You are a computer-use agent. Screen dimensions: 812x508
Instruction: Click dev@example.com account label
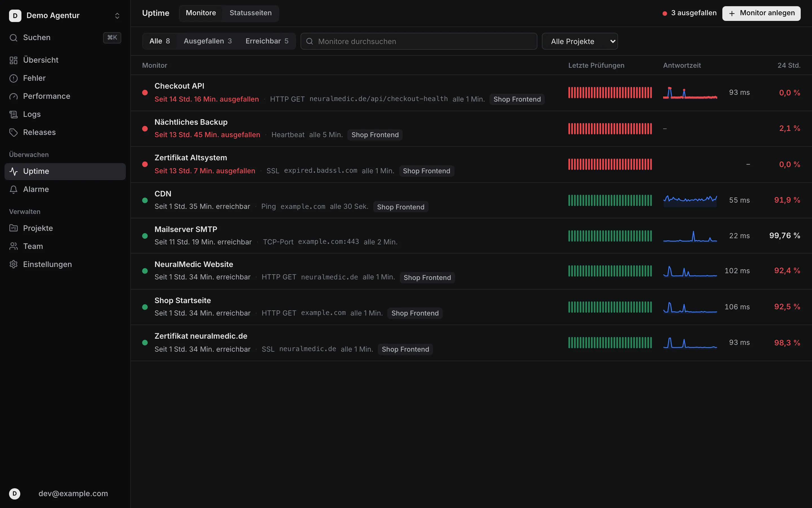point(73,494)
